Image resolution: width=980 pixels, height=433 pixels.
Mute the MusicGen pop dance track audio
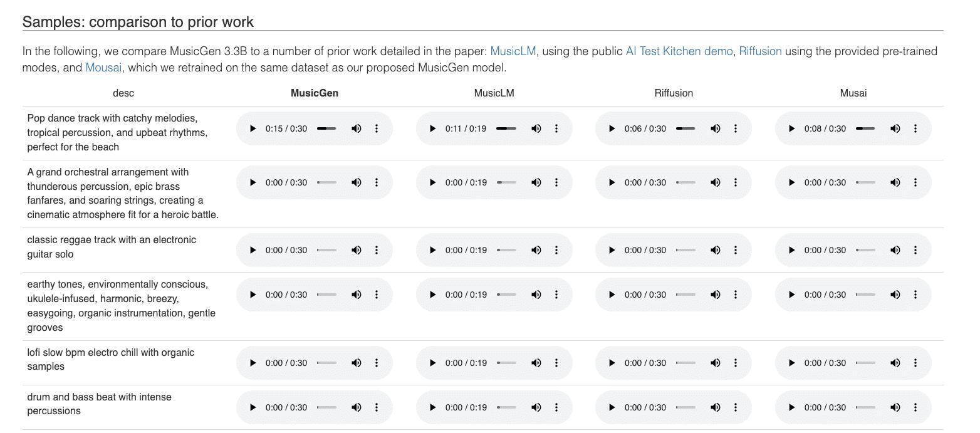[x=357, y=128]
